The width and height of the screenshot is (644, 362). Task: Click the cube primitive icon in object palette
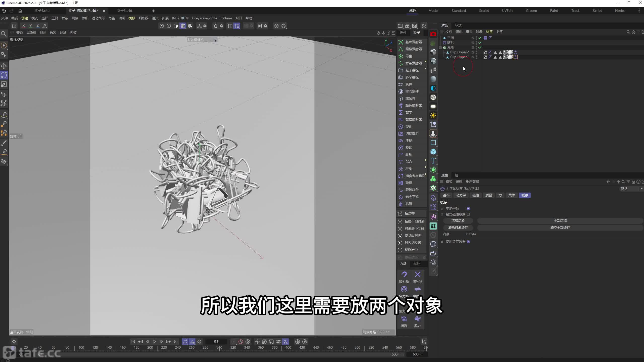[433, 152]
